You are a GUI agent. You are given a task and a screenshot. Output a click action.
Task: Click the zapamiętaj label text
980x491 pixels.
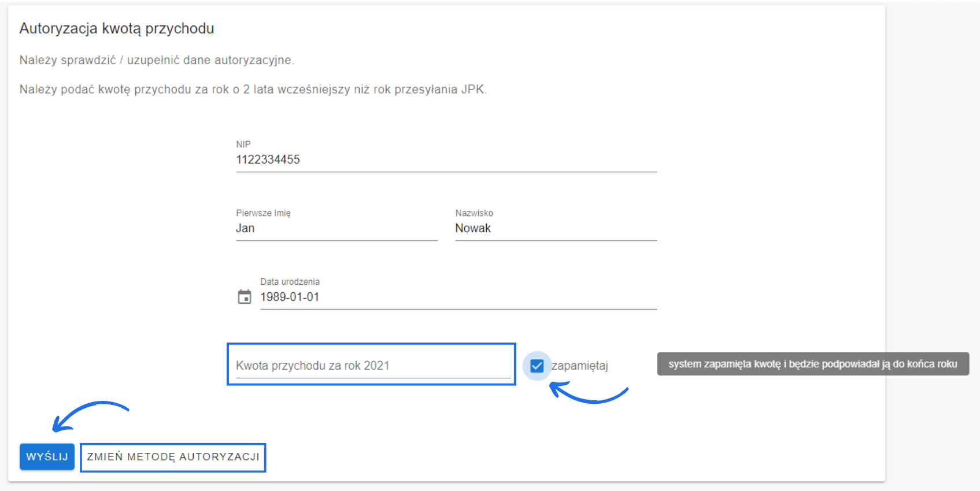pos(580,366)
